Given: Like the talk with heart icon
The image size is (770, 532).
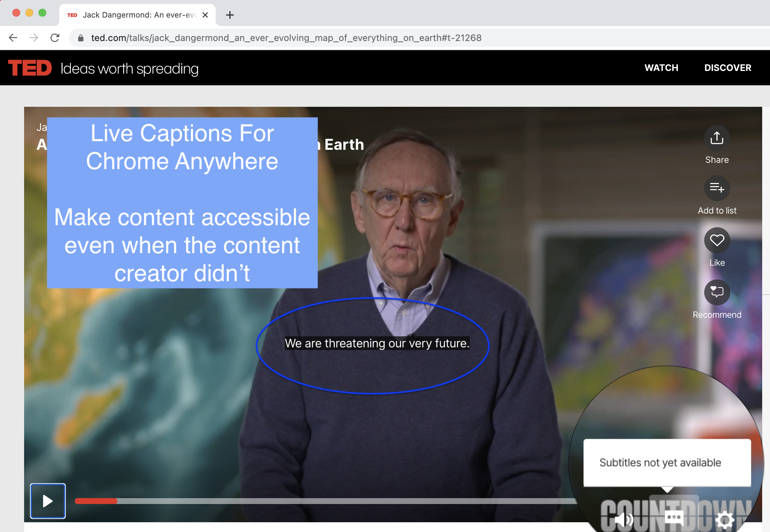Looking at the screenshot, I should pos(717,240).
